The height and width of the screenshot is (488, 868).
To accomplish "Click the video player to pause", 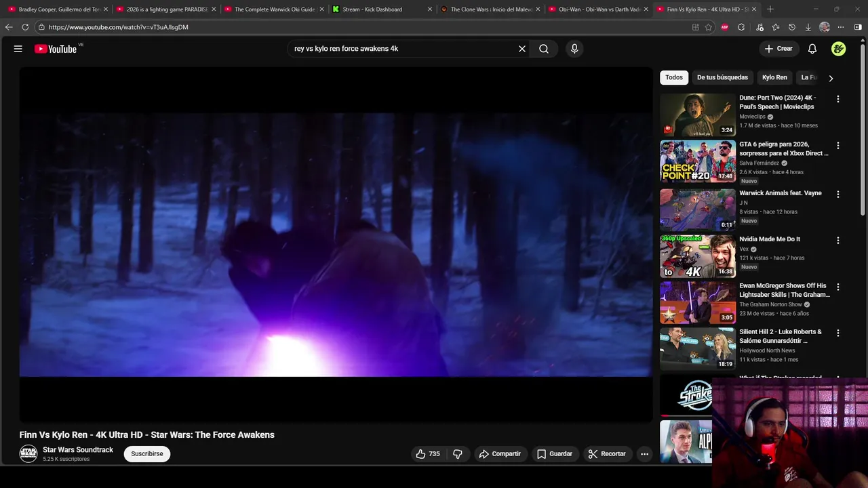I will 336,244.
